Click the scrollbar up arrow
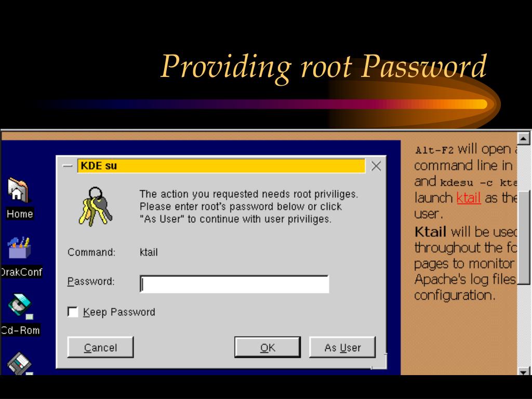 click(x=523, y=138)
